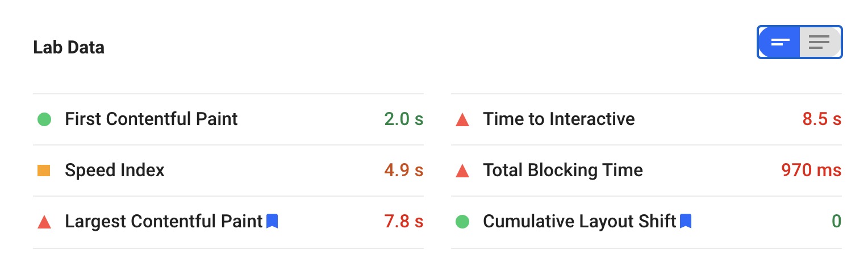The image size is (868, 266).
Task: Click red triangle beside Total Blocking Time
Action: point(462,171)
